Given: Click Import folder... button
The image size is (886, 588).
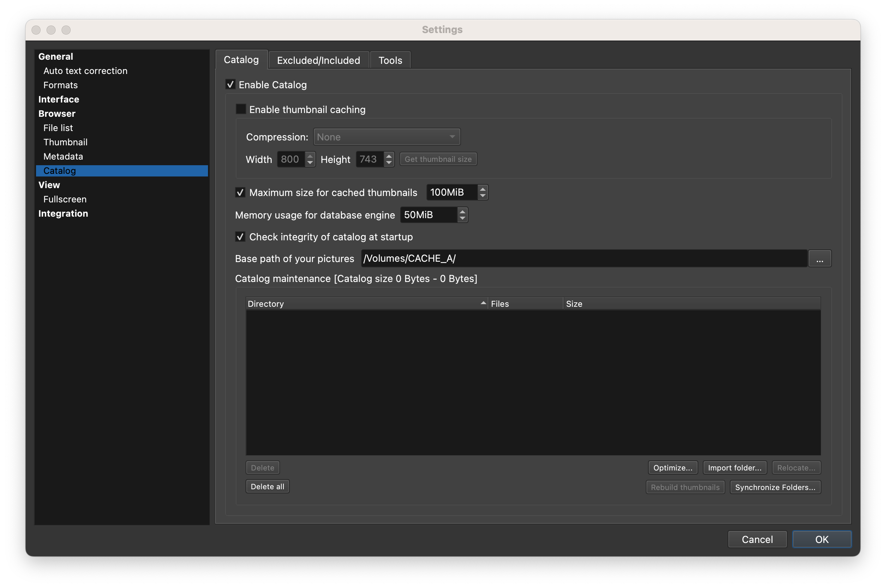Looking at the screenshot, I should [x=734, y=468].
